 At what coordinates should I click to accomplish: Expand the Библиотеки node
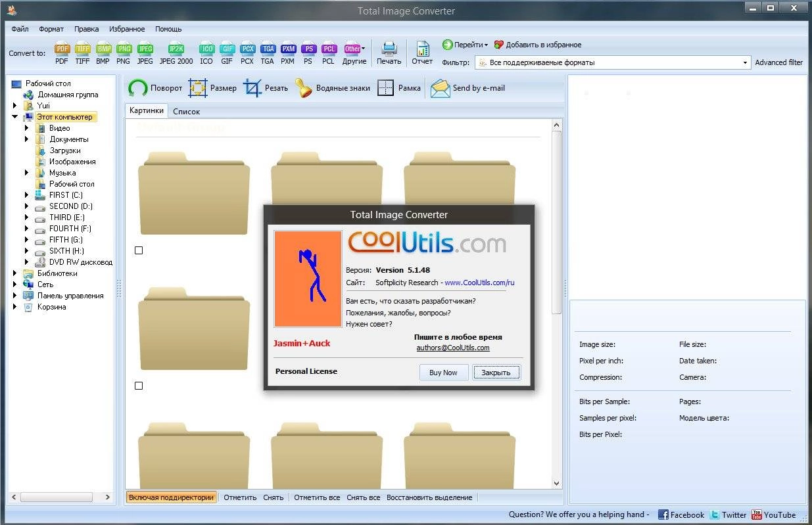click(15, 273)
